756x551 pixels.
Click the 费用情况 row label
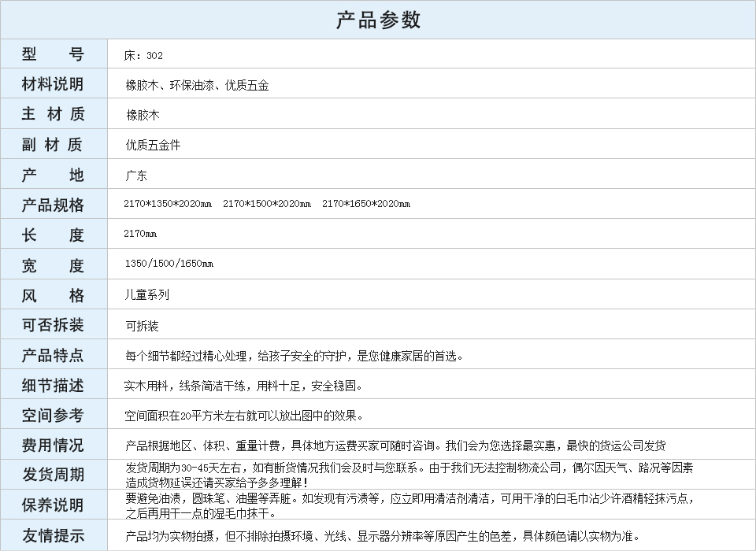(53, 445)
